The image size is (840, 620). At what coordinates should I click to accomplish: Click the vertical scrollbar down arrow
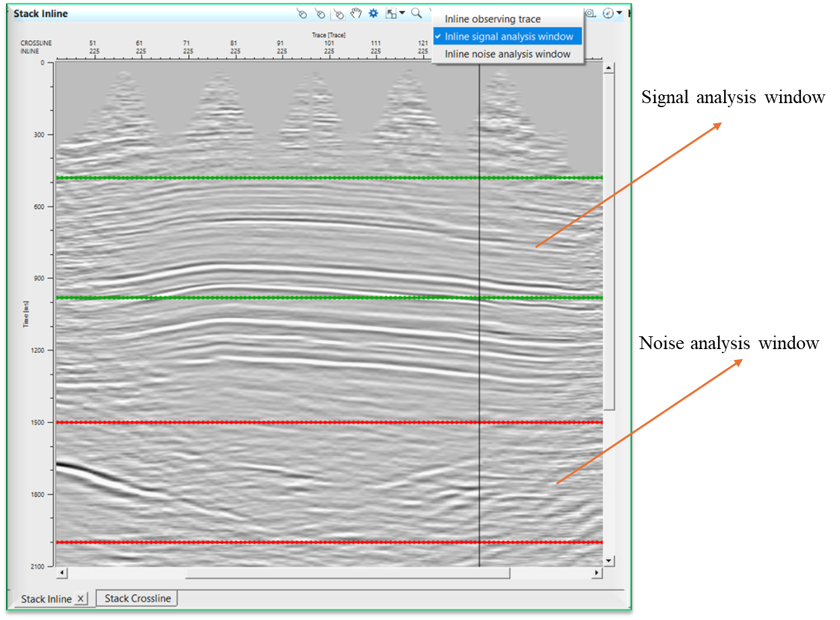point(609,561)
